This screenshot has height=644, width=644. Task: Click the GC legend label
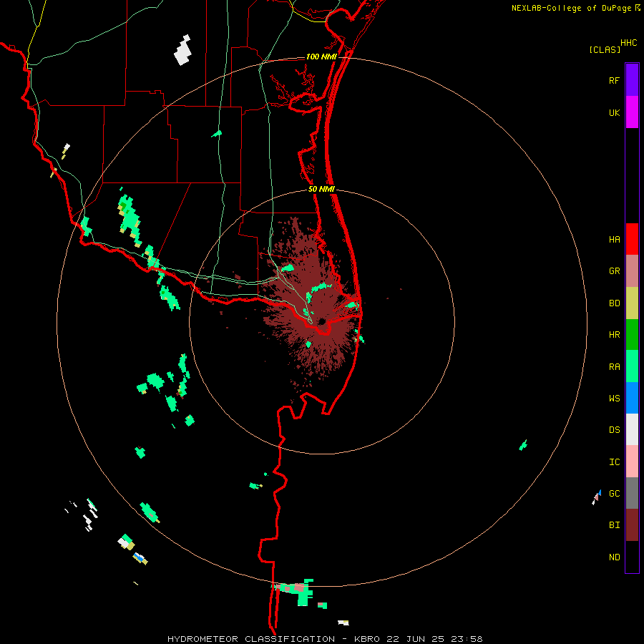point(614,494)
